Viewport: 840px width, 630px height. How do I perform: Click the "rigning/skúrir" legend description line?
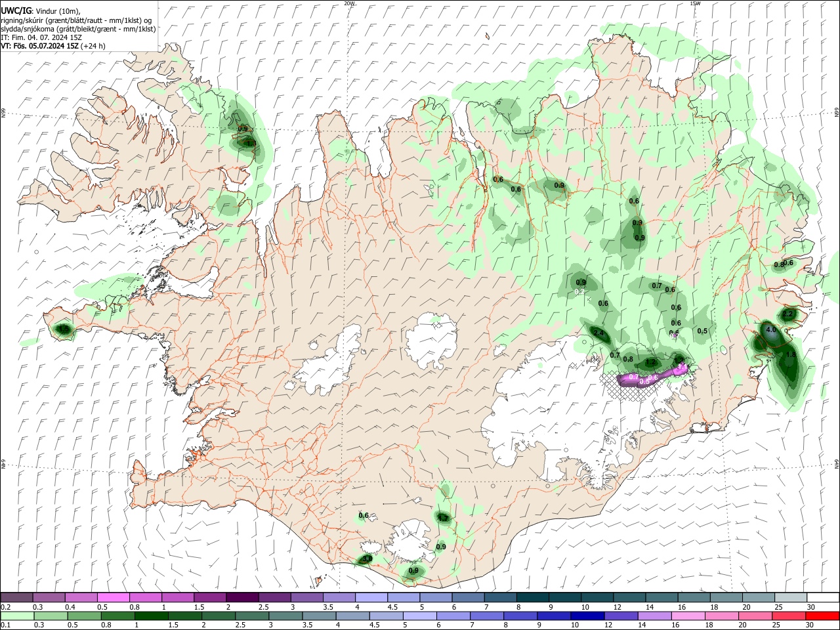[x=76, y=20]
